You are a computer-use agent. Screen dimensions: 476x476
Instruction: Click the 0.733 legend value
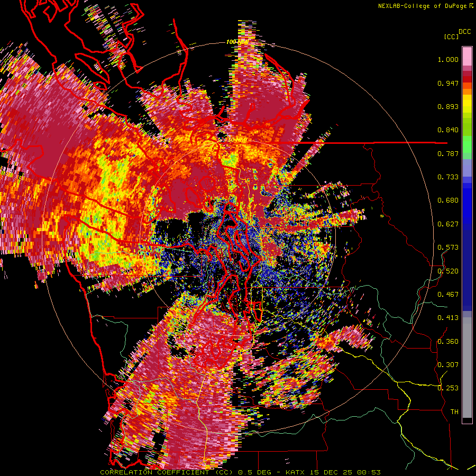pyautogui.click(x=448, y=177)
